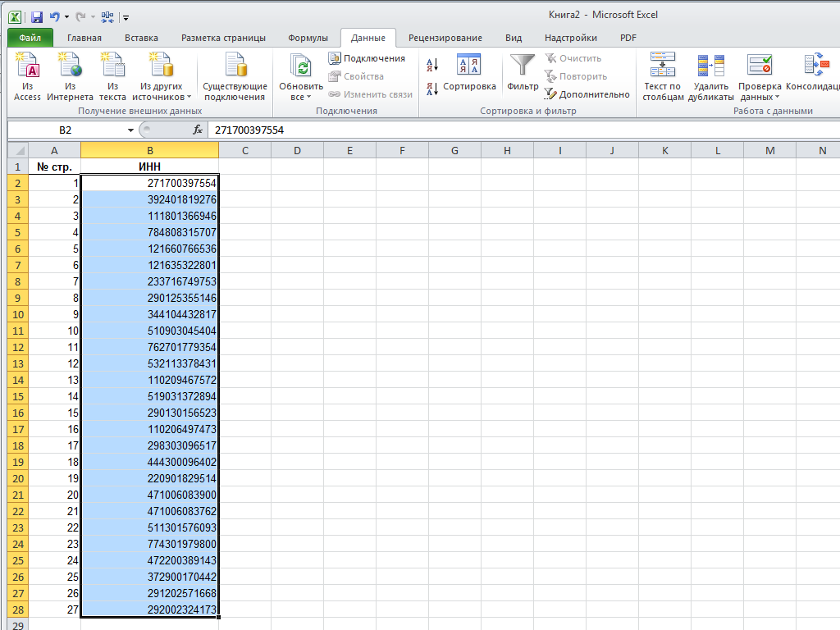Open Customize Quick Access Toolbar dropdown
Viewport: 840px width, 630px height.
pos(126,18)
